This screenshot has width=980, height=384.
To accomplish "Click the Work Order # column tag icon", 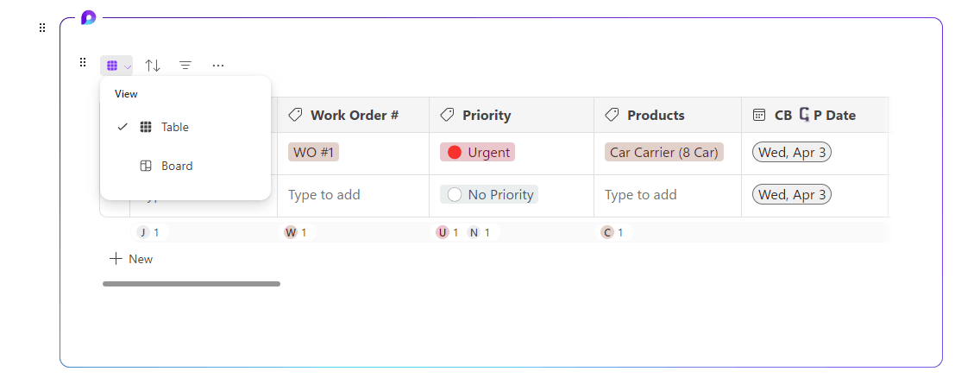I will (x=295, y=115).
